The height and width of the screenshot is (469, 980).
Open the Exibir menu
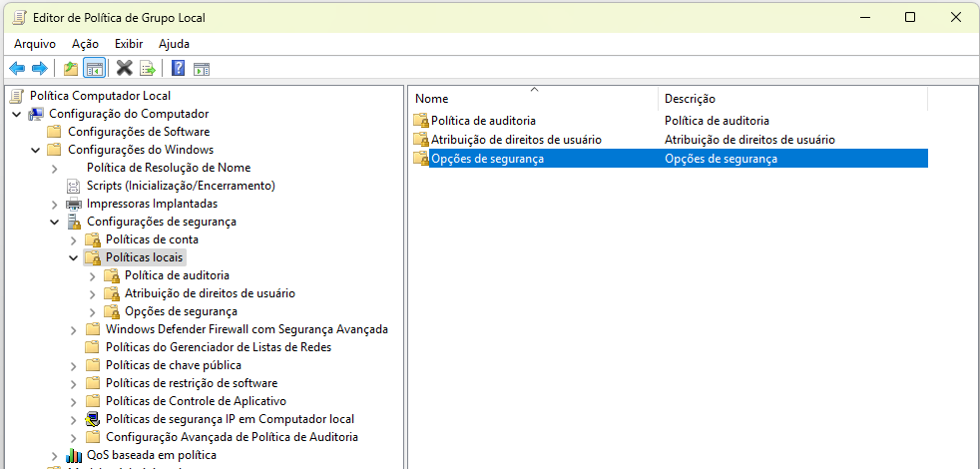129,44
